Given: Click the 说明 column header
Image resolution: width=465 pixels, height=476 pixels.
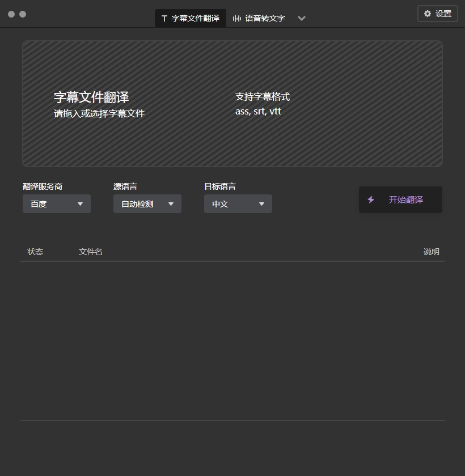Looking at the screenshot, I should click(432, 252).
